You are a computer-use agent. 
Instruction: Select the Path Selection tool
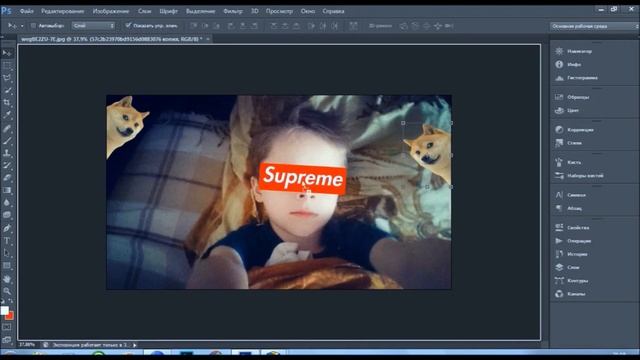tap(7, 253)
